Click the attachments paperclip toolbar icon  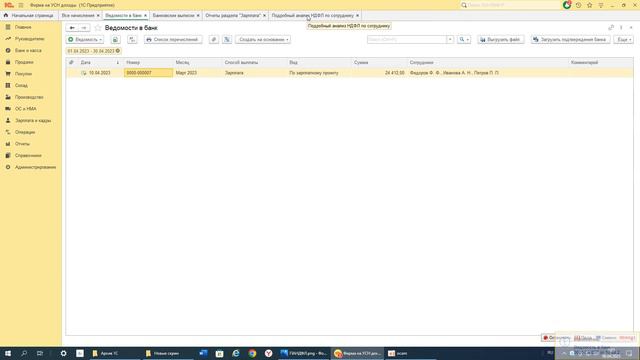[x=214, y=40]
